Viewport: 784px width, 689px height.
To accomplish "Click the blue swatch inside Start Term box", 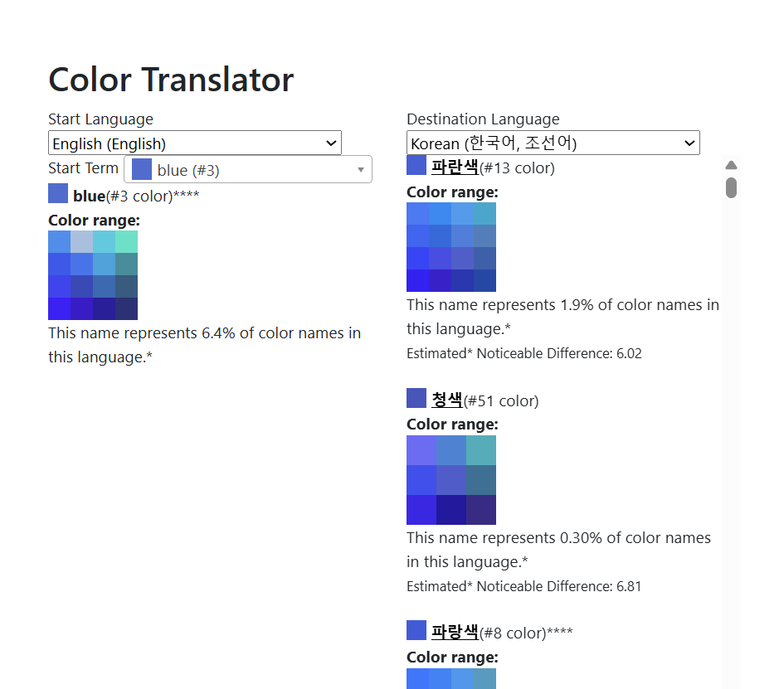I will (142, 169).
